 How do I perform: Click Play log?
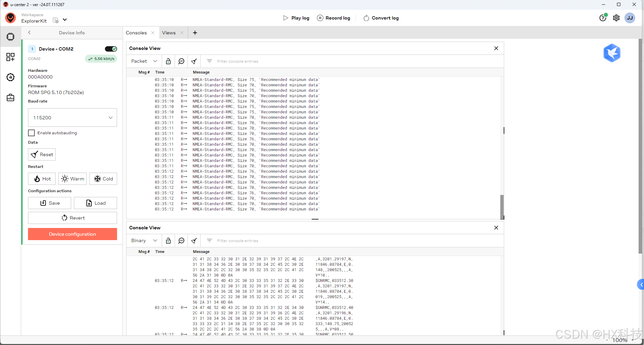click(x=296, y=18)
